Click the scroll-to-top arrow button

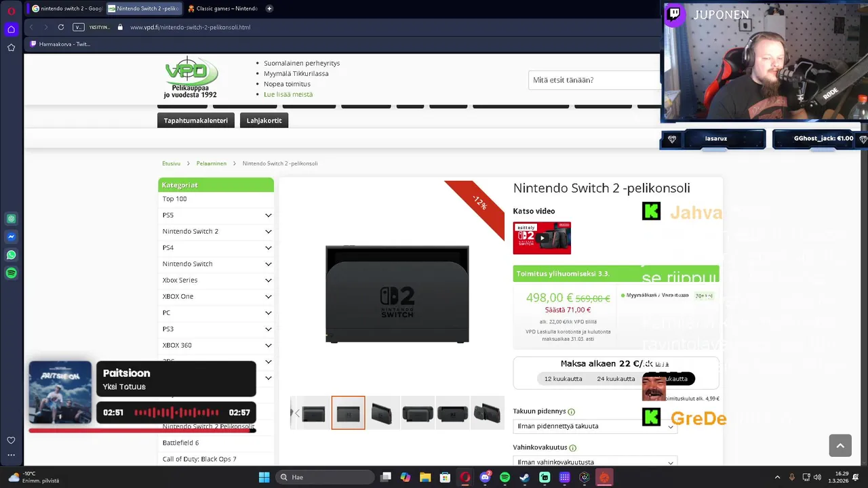pyautogui.click(x=840, y=445)
